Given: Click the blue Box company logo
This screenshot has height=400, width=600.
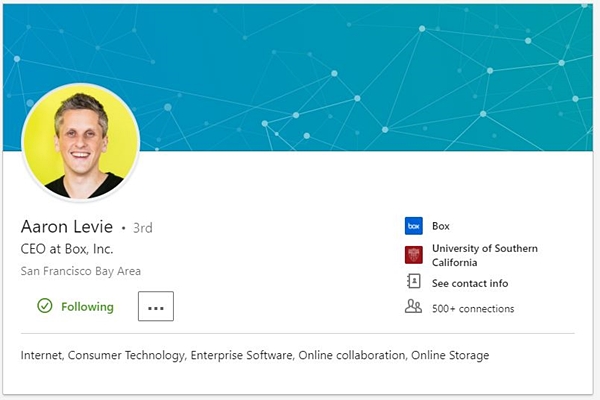Looking at the screenshot, I should [414, 226].
